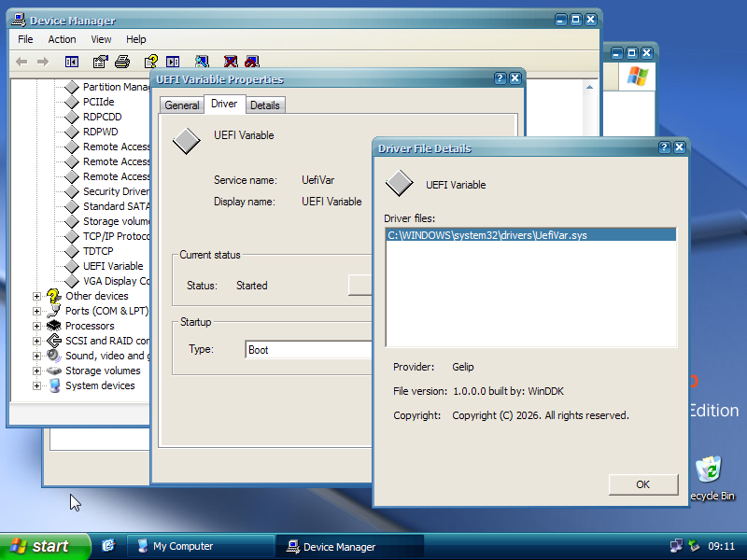Select the Security Driver tree item
This screenshot has width=747, height=560.
tap(116, 191)
